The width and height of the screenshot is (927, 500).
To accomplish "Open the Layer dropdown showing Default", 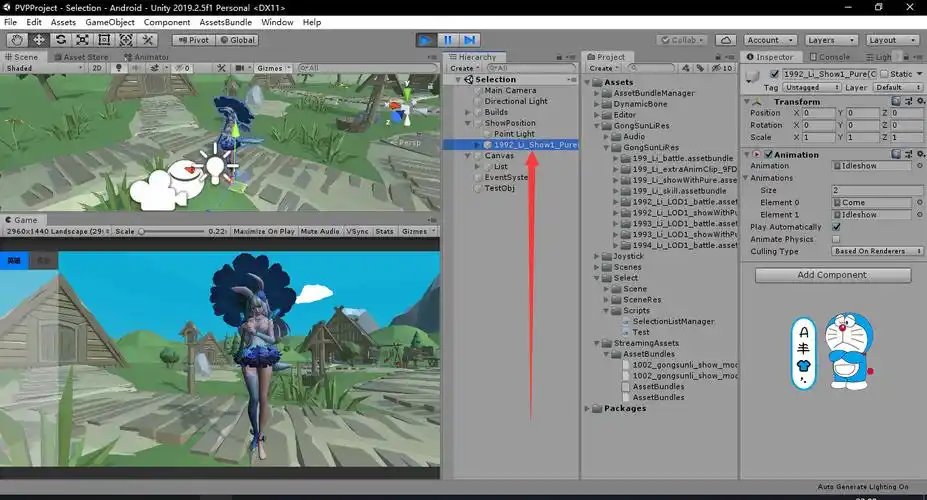I will [897, 87].
